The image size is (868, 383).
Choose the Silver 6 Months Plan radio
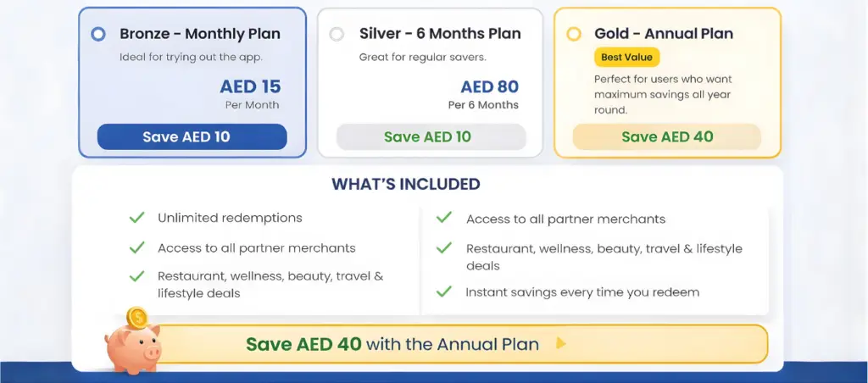337,35
